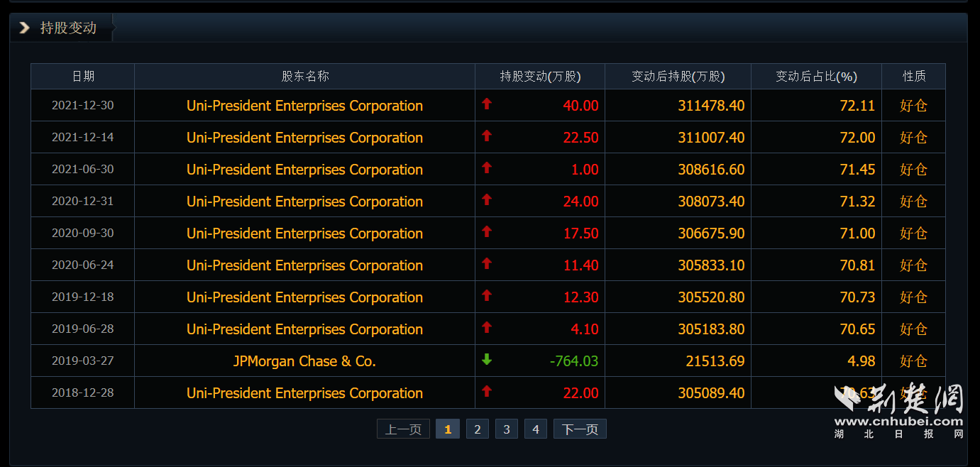This screenshot has width=980, height=467.
Task: Click the 股东名称 column header
Action: tap(305, 77)
